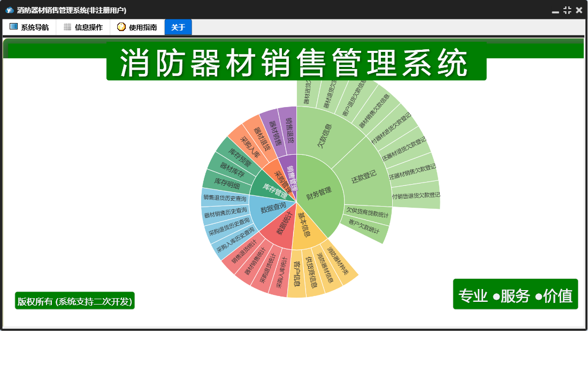Open the 采购入库统计 red segment
The width and height of the screenshot is (588, 387).
coord(282,272)
